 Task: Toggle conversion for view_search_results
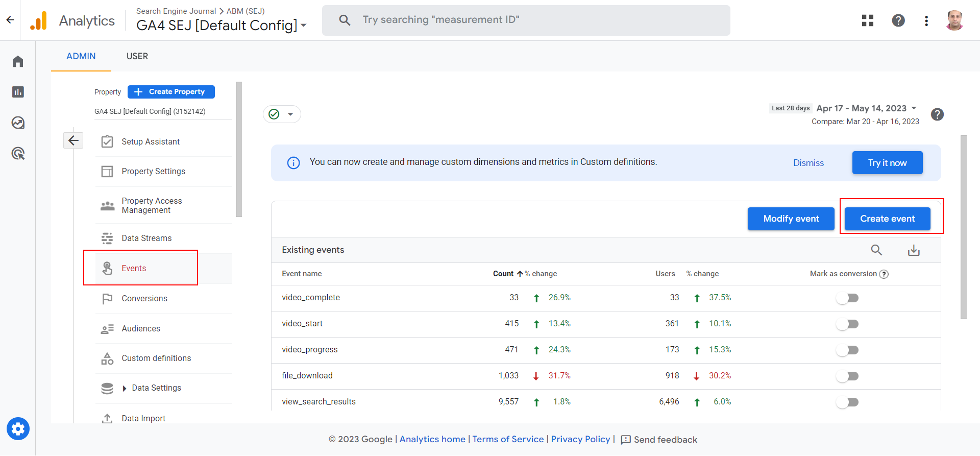click(847, 402)
